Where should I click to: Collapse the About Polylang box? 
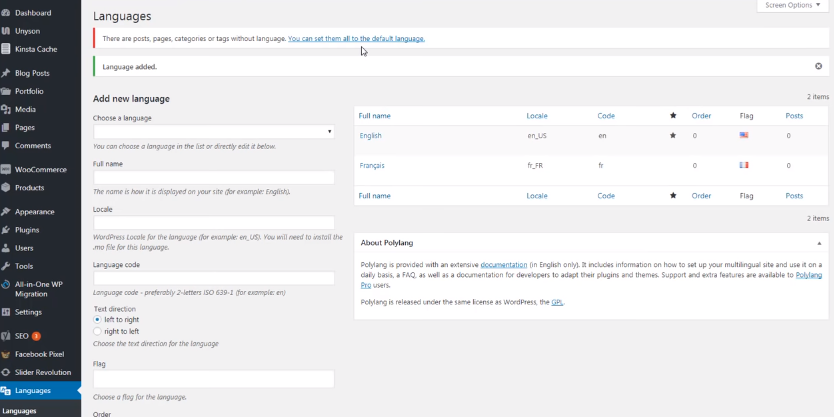pyautogui.click(x=819, y=243)
